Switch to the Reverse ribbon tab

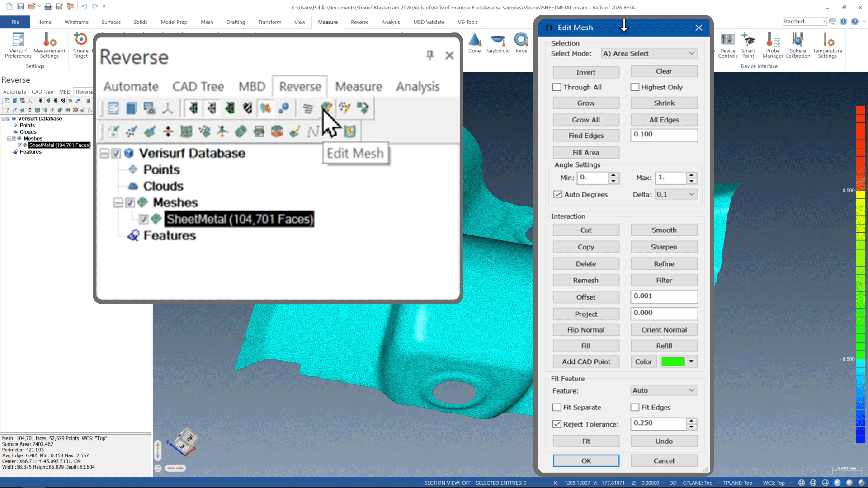[x=359, y=22]
